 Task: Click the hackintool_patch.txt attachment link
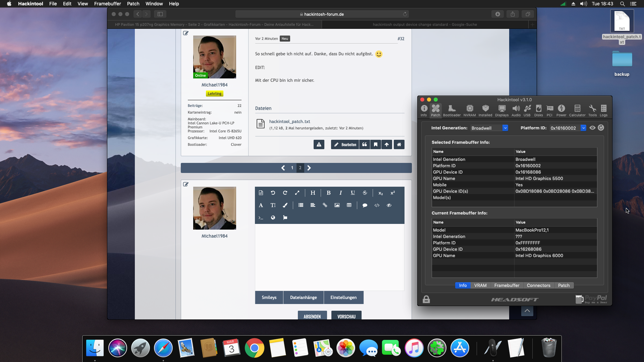(x=289, y=121)
